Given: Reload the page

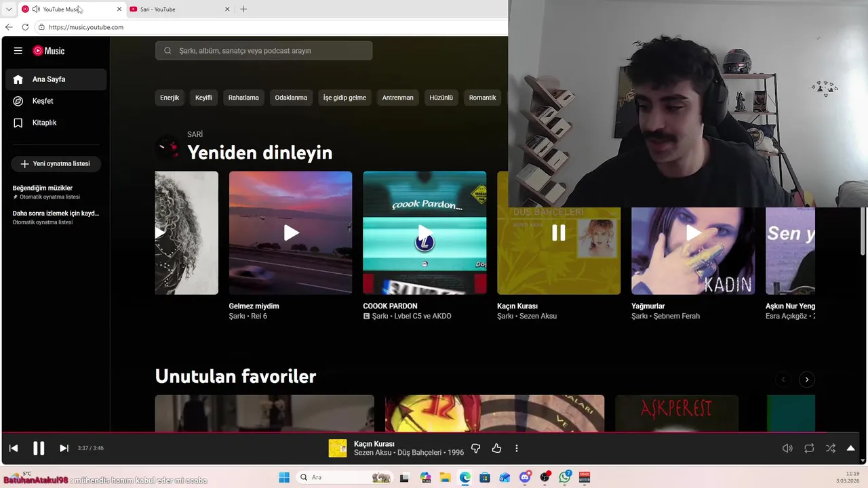Looking at the screenshot, I should click(25, 27).
